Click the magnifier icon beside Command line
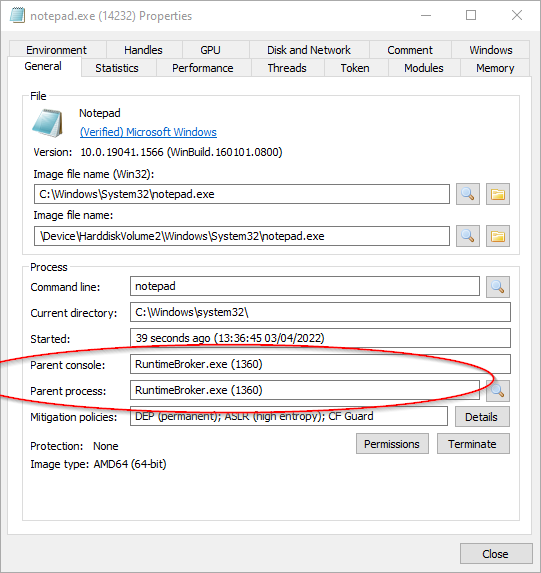The width and height of the screenshot is (541, 573). point(498,286)
